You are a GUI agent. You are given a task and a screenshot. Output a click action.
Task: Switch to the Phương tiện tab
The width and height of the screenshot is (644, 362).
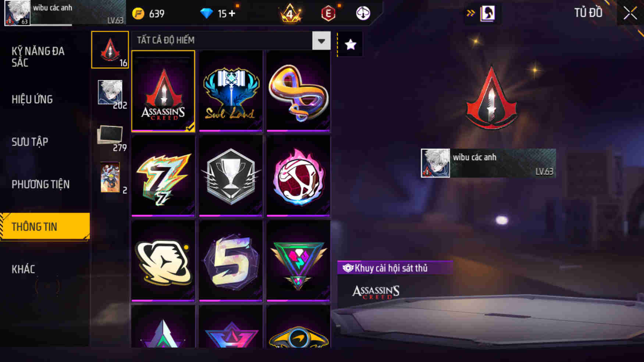(x=40, y=184)
